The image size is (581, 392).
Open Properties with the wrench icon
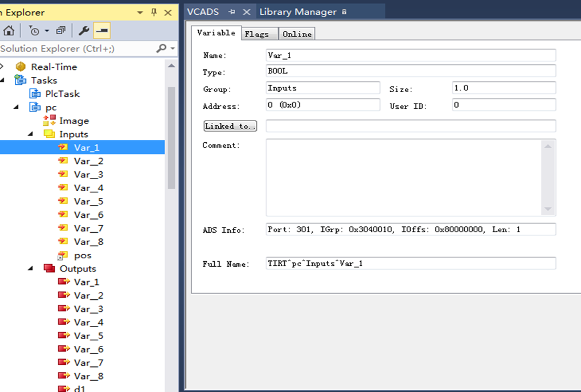click(84, 31)
